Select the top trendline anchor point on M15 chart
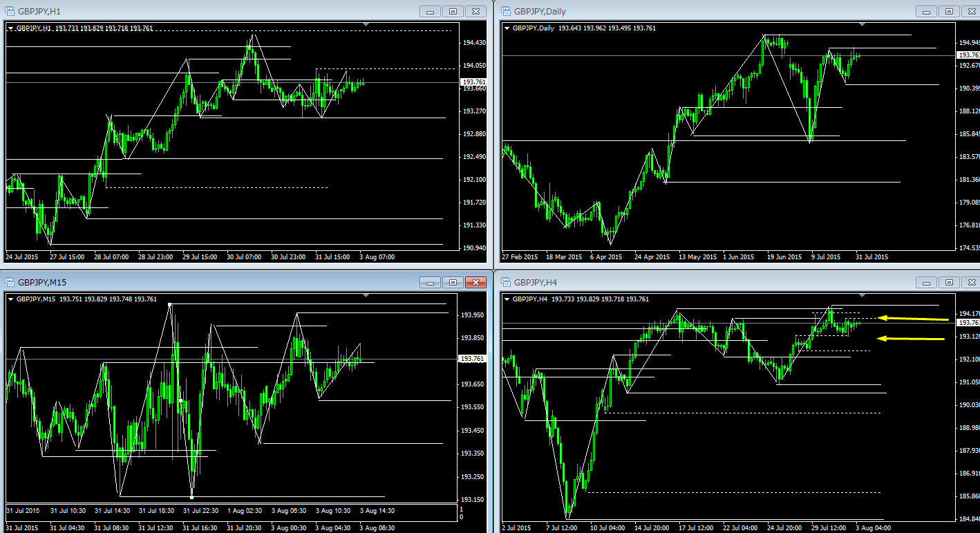 coord(169,304)
